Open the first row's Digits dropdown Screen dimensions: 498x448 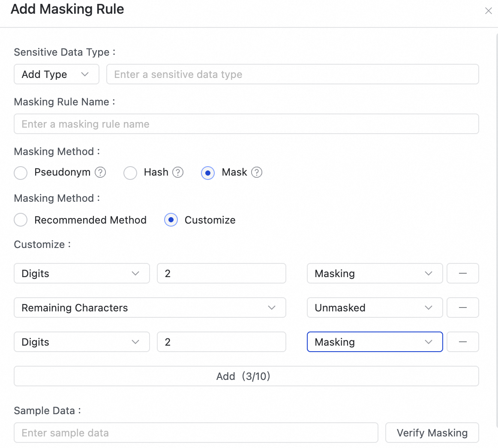pyautogui.click(x=81, y=273)
